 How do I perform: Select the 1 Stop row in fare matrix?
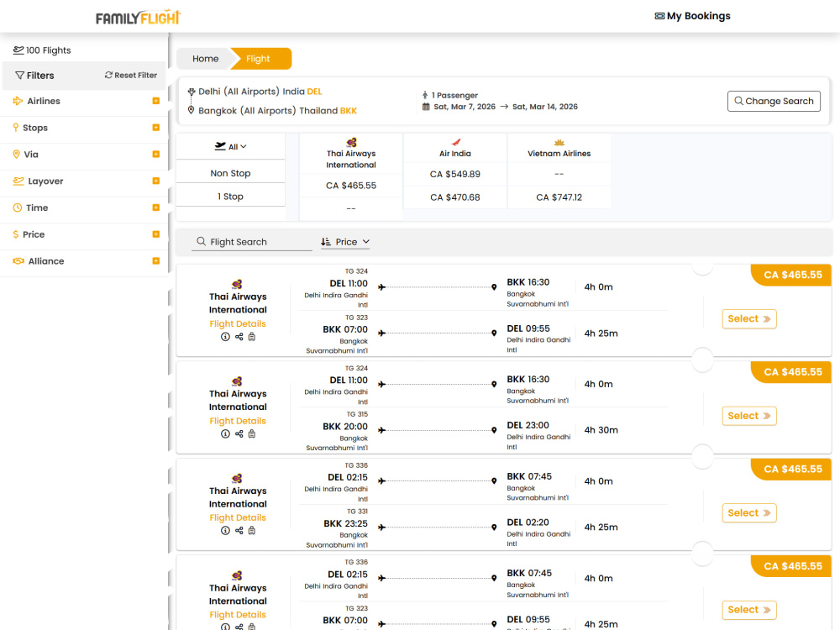(x=230, y=197)
